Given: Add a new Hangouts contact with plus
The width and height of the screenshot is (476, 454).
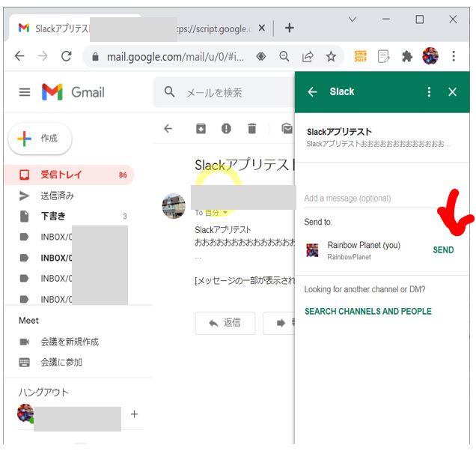Looking at the screenshot, I should [134, 414].
